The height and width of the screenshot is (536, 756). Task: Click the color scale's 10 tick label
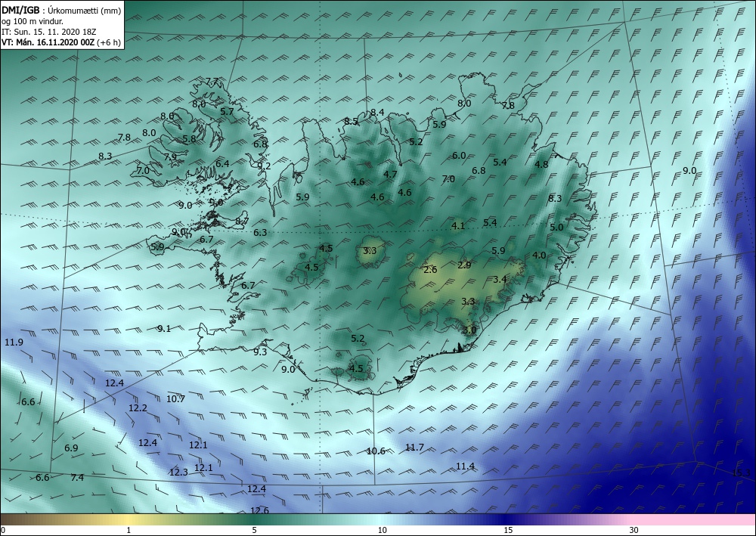click(x=382, y=531)
